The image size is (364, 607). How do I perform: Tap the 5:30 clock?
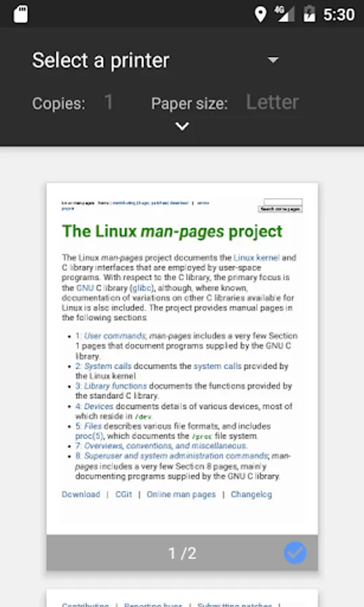pos(339,15)
